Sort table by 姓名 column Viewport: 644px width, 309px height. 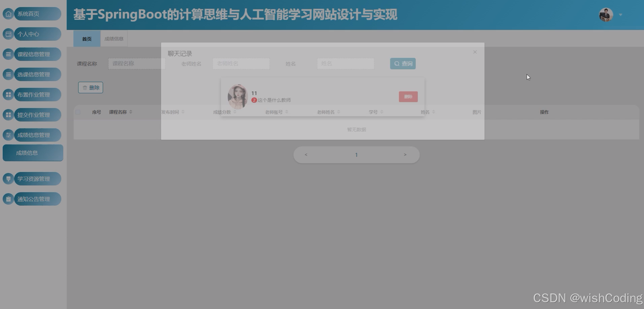click(x=433, y=112)
